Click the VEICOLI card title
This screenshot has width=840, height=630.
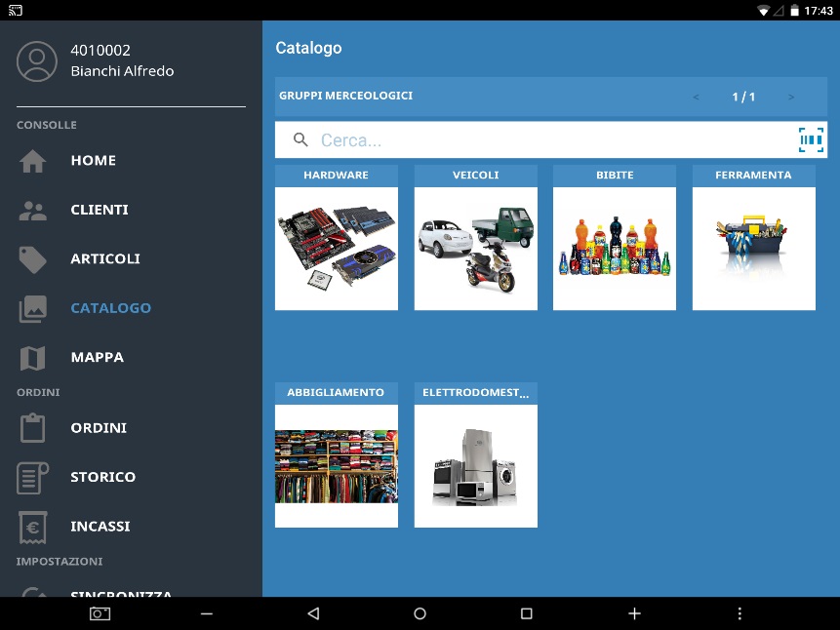476,176
